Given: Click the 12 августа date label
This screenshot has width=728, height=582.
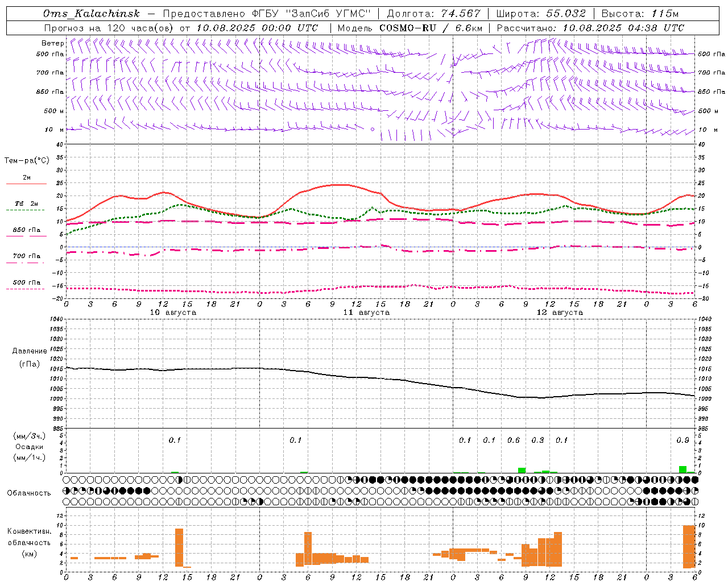Looking at the screenshot, I should (560, 313).
